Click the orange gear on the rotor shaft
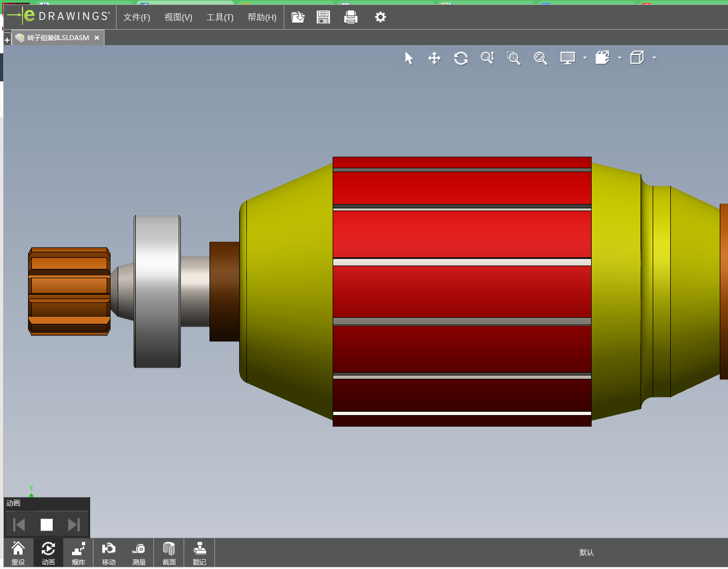This screenshot has width=728, height=569. pos(69,291)
